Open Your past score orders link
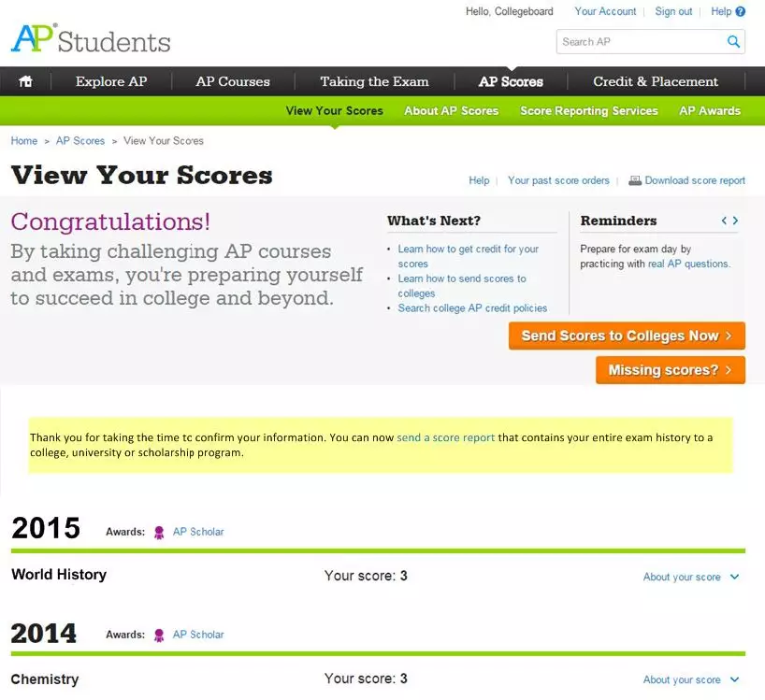The image size is (765, 700). [558, 180]
